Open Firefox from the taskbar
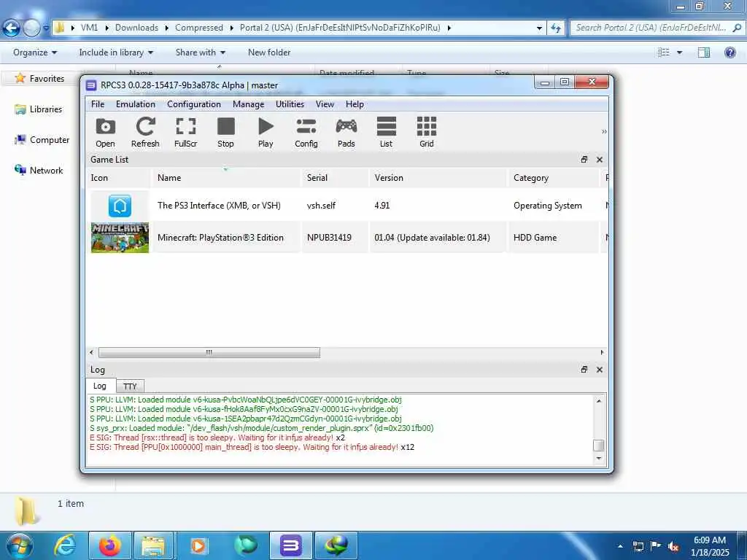This screenshot has height=560, width=747. pyautogui.click(x=110, y=545)
